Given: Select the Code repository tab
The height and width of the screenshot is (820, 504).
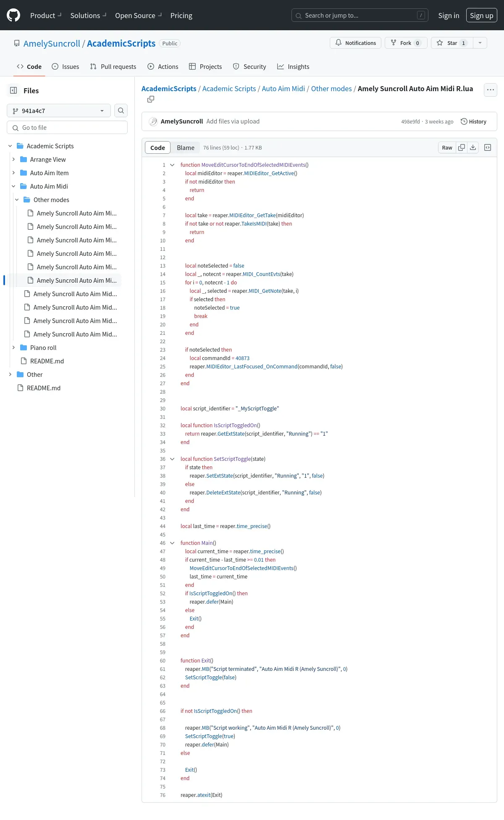Looking at the screenshot, I should coord(29,66).
